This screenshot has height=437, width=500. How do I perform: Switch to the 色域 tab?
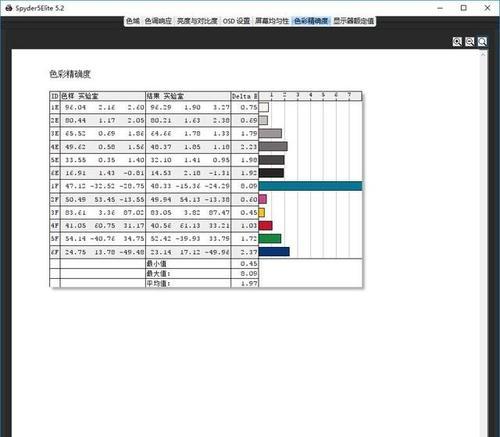point(133,21)
